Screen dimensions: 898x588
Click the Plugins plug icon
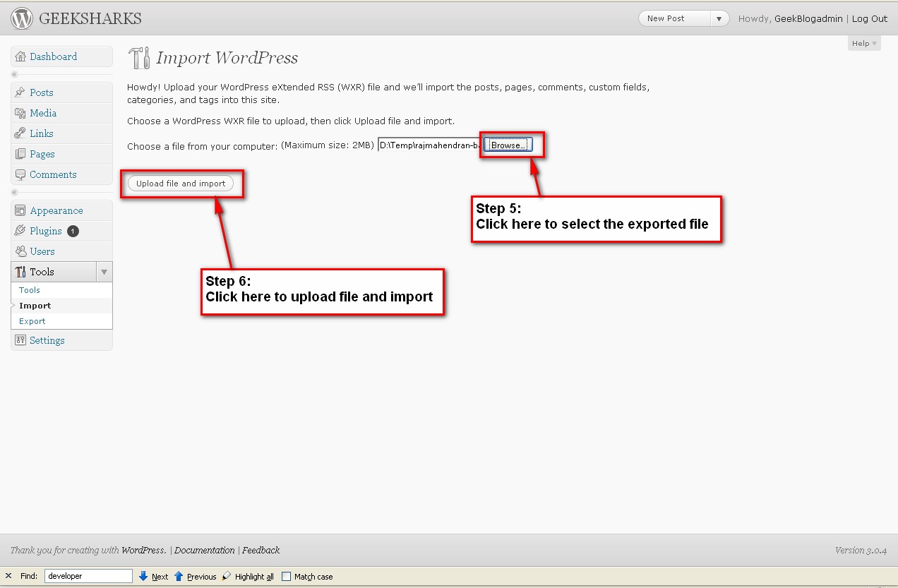[20, 231]
